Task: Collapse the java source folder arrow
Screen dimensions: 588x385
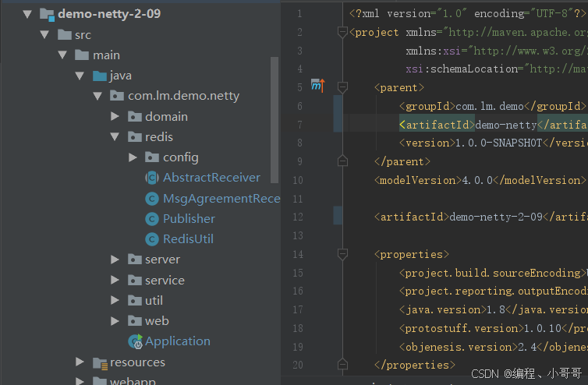Action: 80,76
